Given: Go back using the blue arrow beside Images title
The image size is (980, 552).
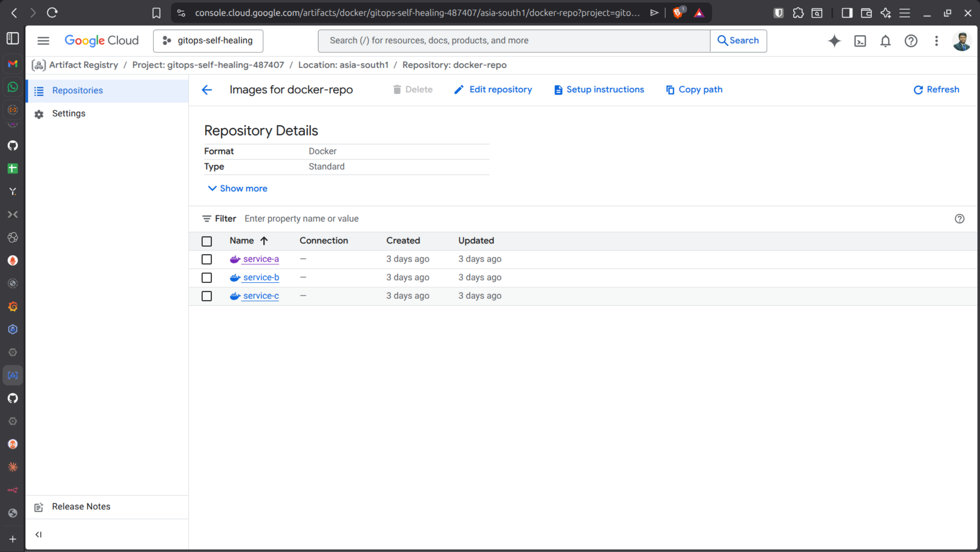Looking at the screenshot, I should 207,90.
